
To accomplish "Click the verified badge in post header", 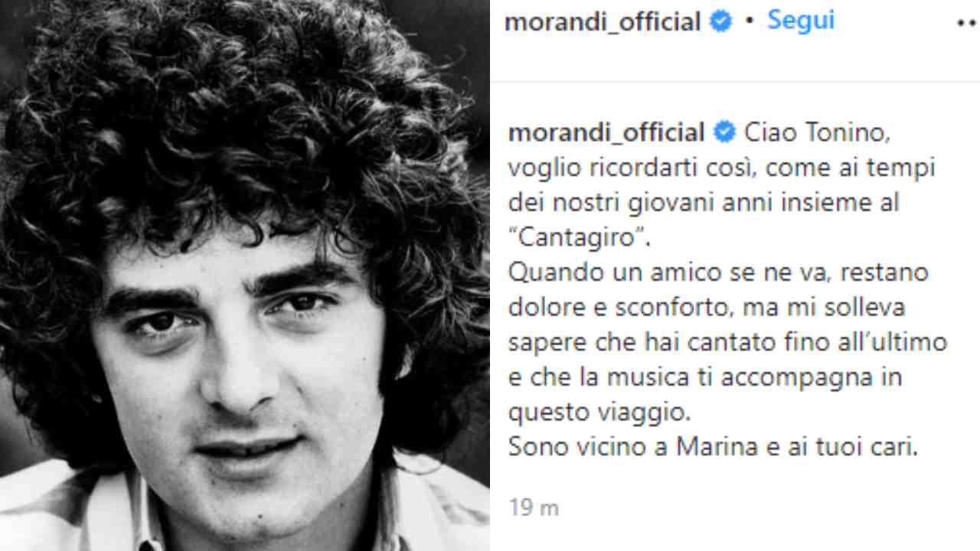I will point(720,21).
